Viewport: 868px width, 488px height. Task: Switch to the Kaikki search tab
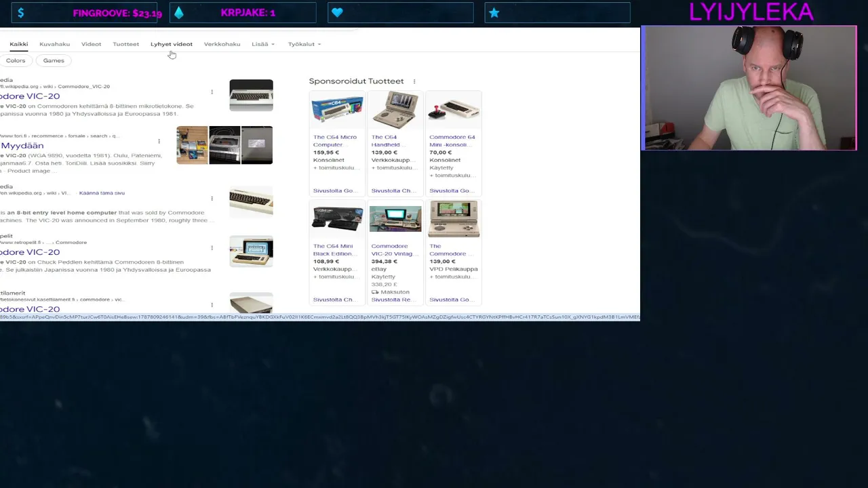click(x=19, y=44)
